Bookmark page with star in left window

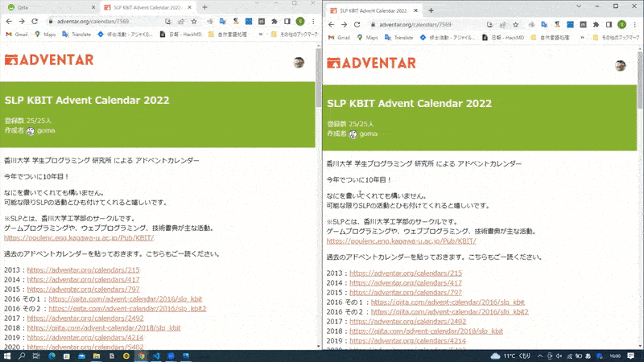pos(194,22)
